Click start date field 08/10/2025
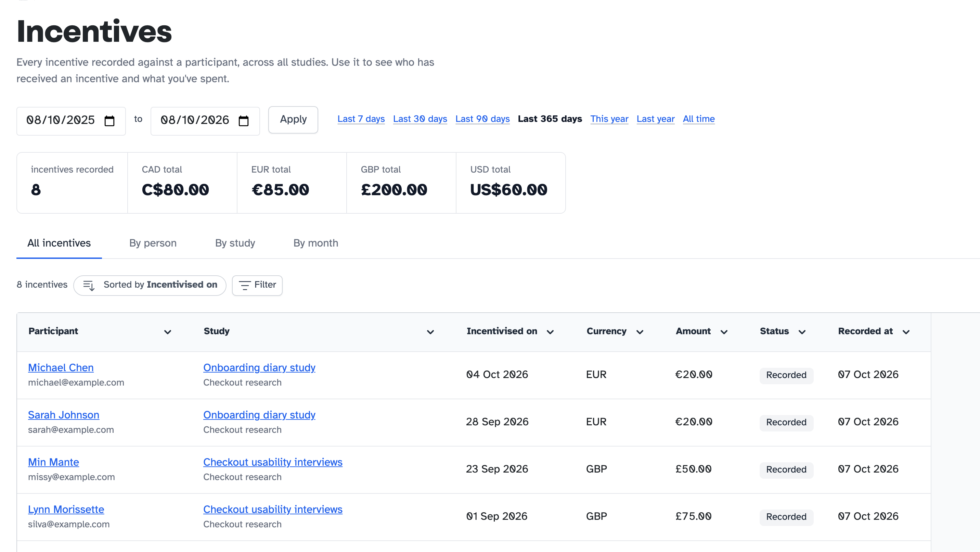Viewport: 980px width, 552px height. tap(71, 121)
